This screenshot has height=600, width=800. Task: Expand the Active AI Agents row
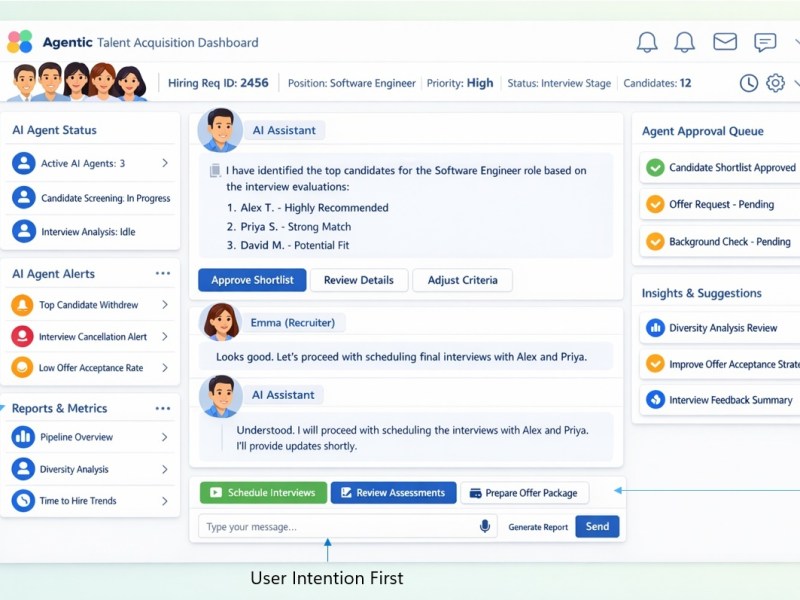point(165,163)
